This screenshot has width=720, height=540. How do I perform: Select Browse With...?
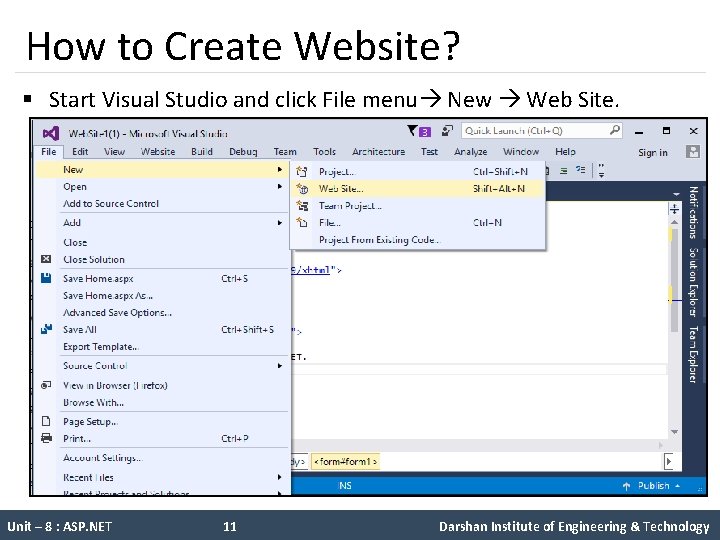tap(163, 402)
